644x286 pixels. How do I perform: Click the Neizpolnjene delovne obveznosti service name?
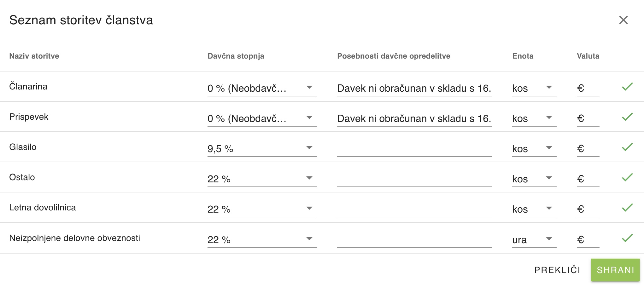tap(75, 238)
